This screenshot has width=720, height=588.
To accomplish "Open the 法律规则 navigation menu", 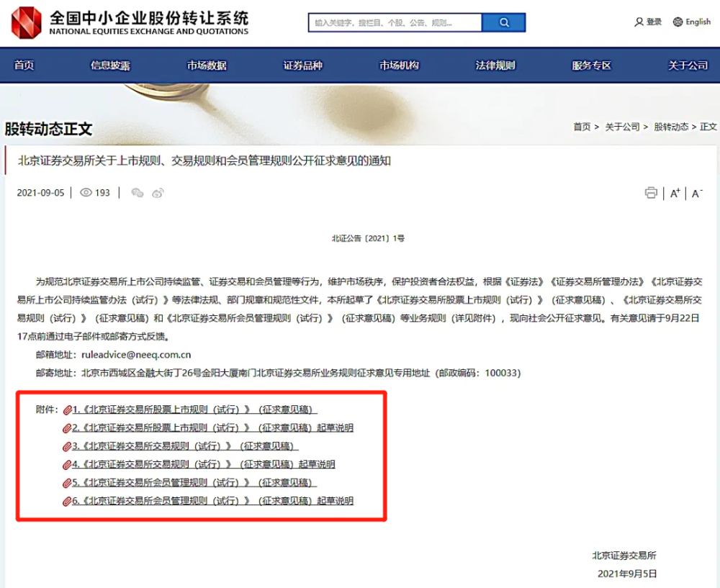I will pos(495,65).
